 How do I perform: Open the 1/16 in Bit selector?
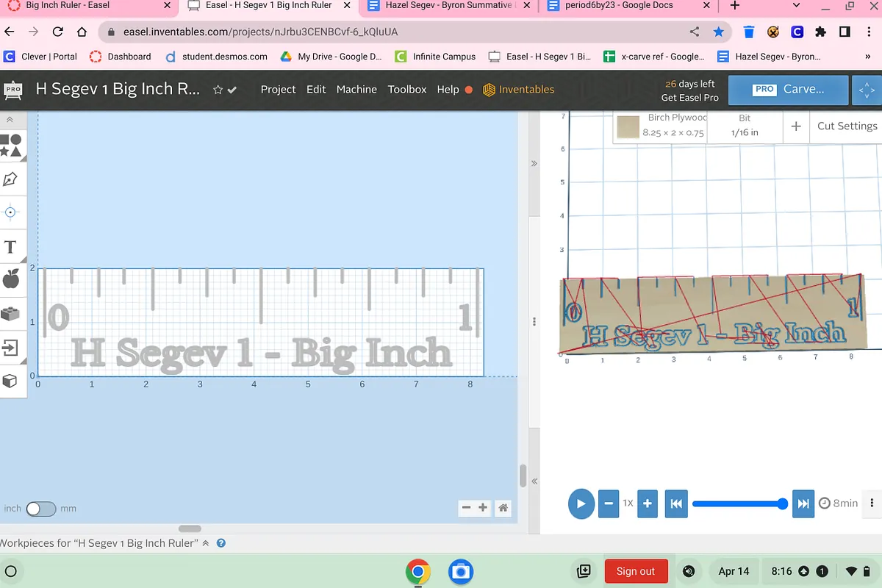[744, 126]
